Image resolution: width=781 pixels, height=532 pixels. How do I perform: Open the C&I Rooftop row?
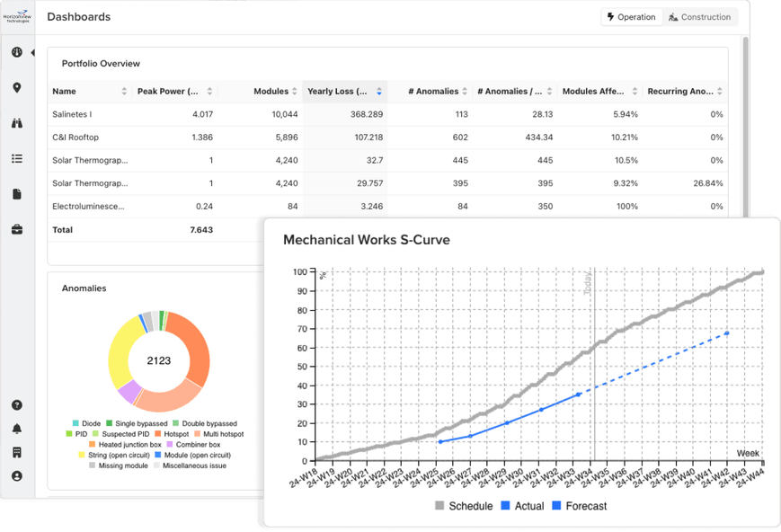[x=75, y=137]
